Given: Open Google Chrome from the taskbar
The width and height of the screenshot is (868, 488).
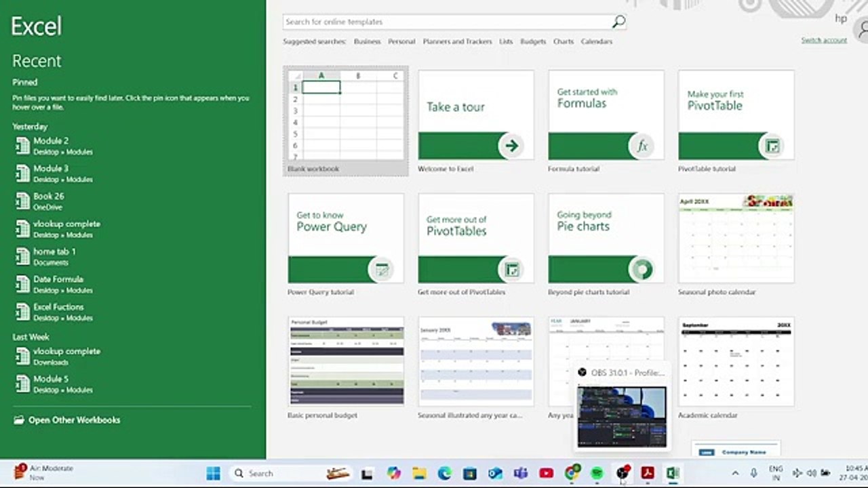Looking at the screenshot, I should click(572, 473).
